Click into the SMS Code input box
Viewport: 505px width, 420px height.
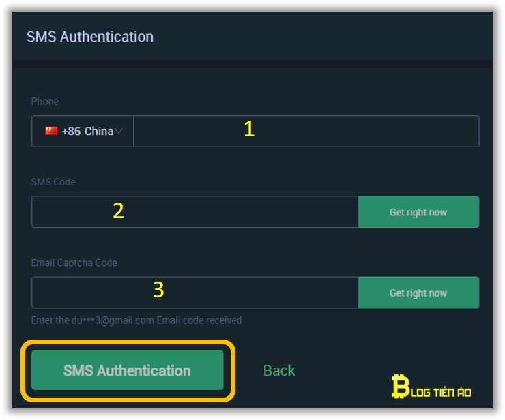click(x=195, y=212)
